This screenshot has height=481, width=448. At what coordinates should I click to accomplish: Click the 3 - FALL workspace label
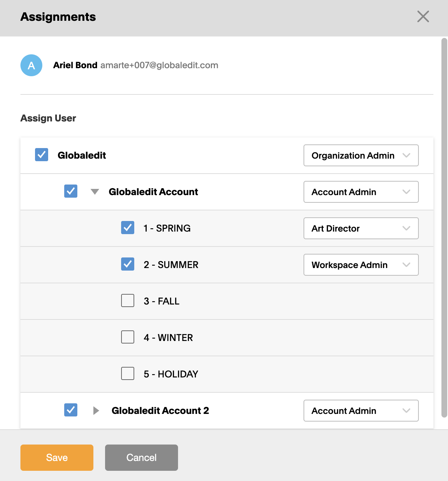162,301
